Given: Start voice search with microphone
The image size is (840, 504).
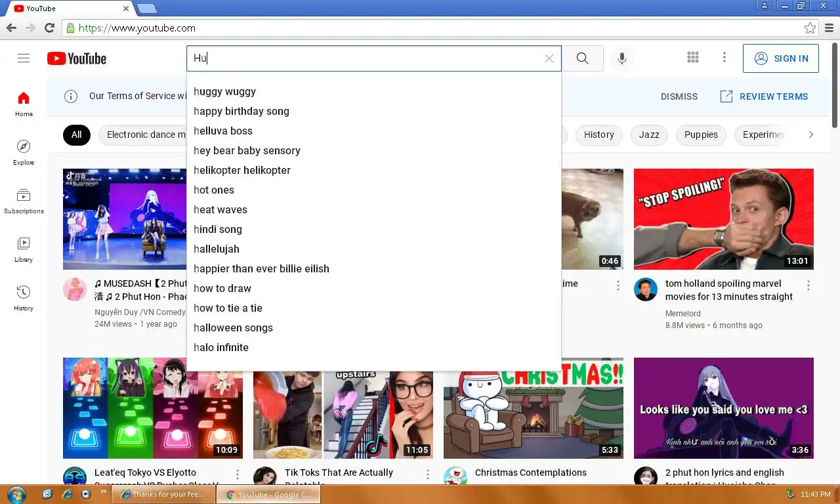Looking at the screenshot, I should tap(622, 58).
